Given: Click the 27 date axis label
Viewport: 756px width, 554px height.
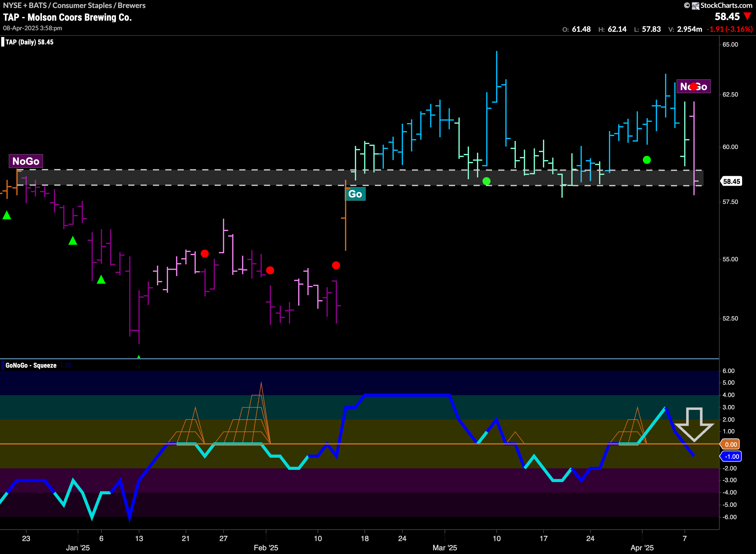Looking at the screenshot, I should pos(224,539).
